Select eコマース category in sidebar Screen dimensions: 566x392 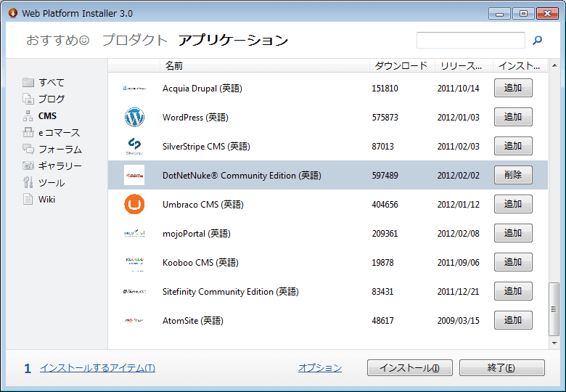coord(60,132)
